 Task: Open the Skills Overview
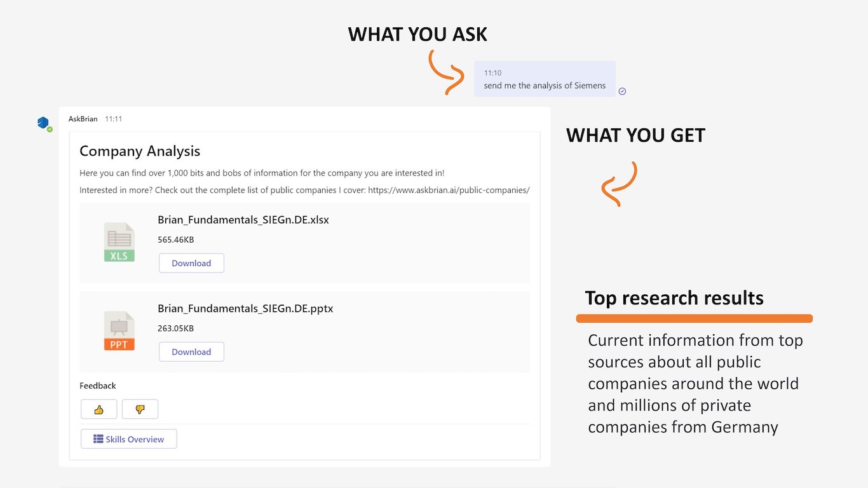[x=129, y=439]
